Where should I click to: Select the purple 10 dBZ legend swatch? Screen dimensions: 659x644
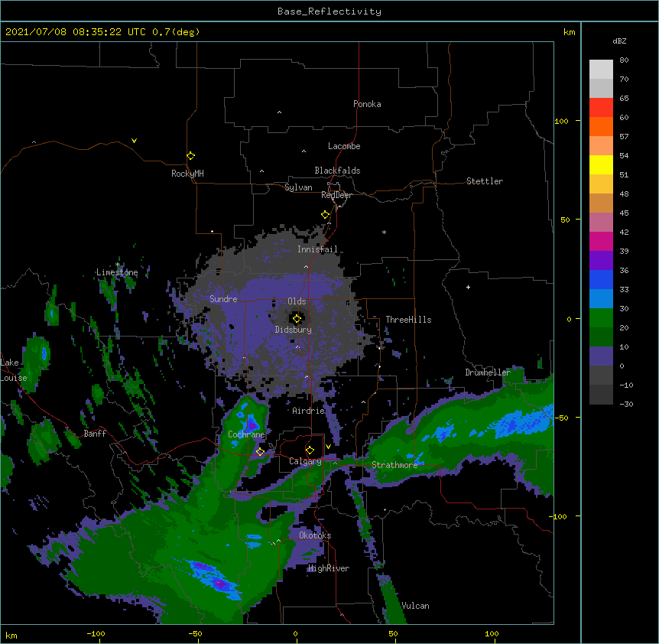pos(601,356)
